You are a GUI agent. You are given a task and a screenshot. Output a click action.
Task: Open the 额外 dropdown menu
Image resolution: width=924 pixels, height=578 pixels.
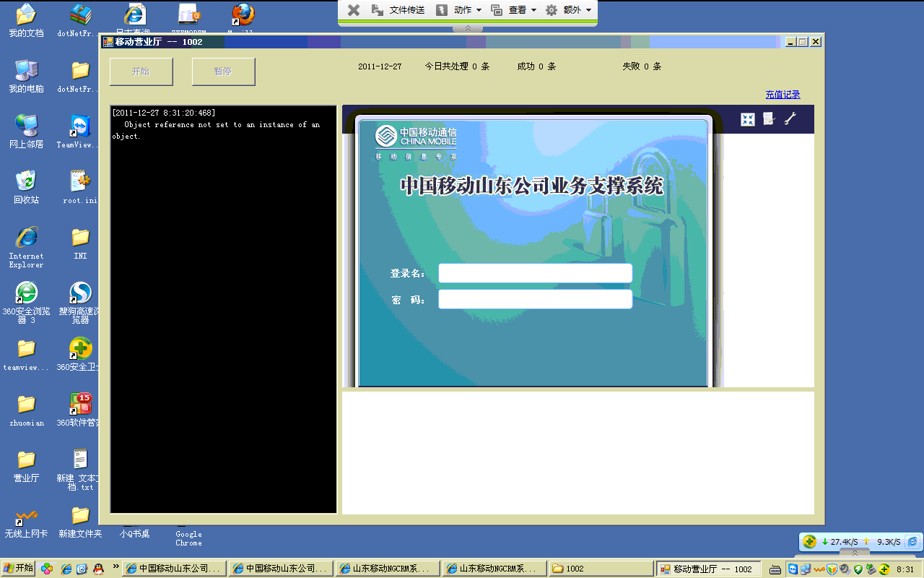coord(569,10)
